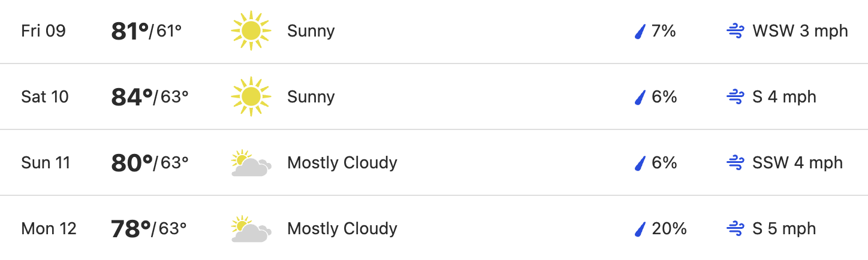Click the 20% precipitation chance value

click(x=669, y=229)
